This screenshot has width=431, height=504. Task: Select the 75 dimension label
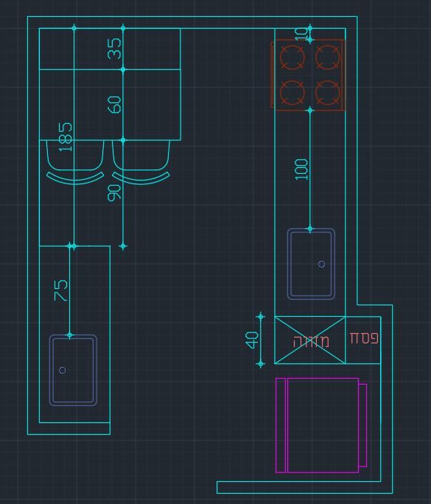coord(61,290)
